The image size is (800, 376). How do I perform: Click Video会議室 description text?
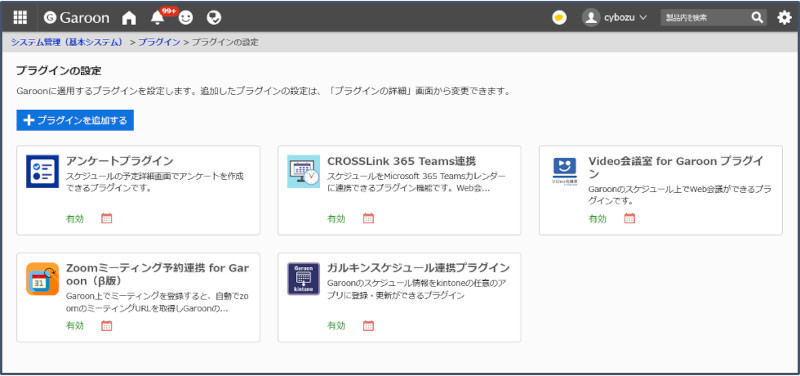[x=680, y=195]
